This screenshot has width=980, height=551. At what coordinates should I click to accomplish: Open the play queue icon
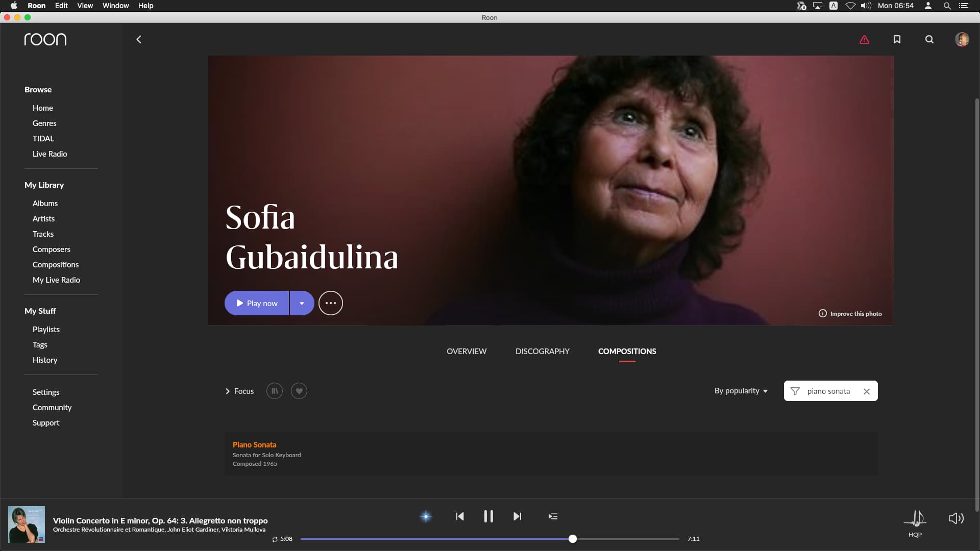point(553,516)
